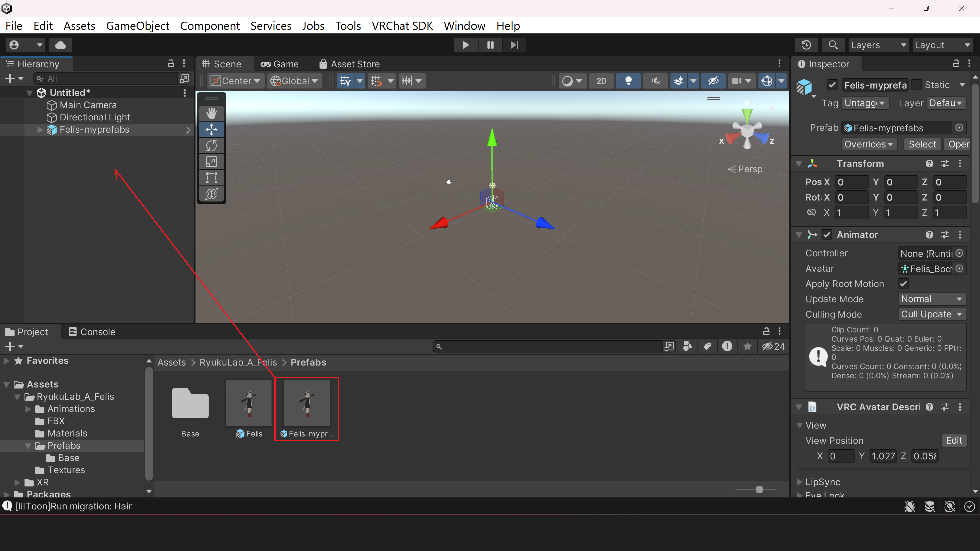Open Update Mode Normal dropdown

[x=932, y=299]
